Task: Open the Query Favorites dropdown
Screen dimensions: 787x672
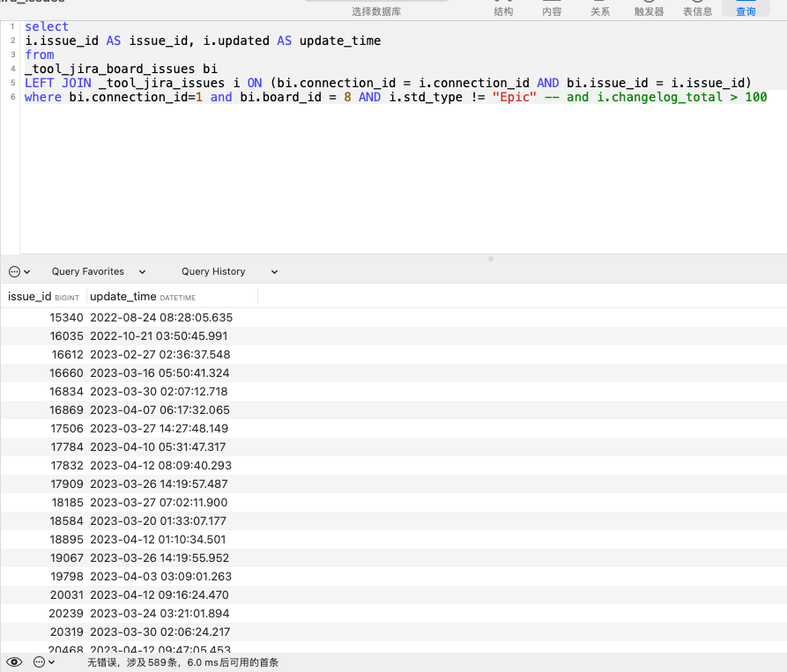Action: click(99, 271)
